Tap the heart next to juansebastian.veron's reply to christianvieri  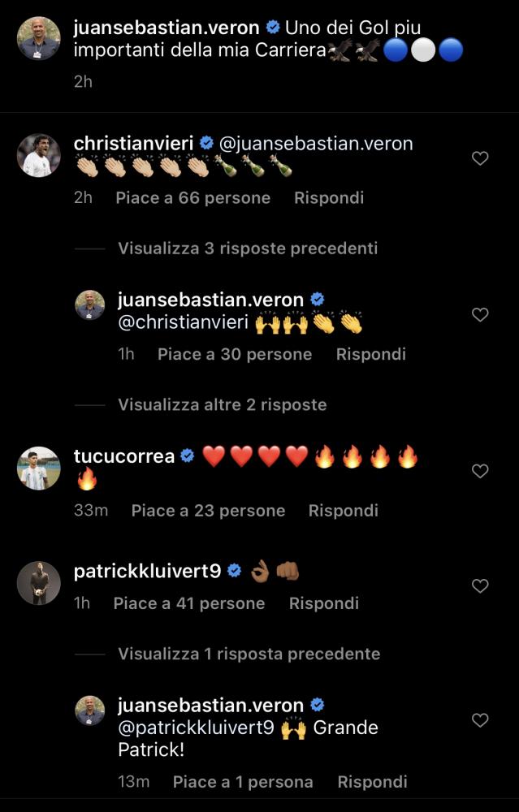point(480,314)
